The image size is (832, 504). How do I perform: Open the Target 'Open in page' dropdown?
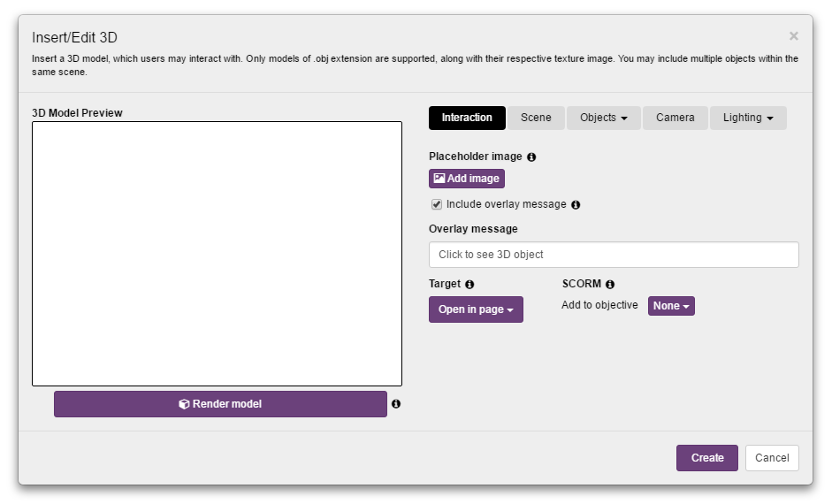476,309
